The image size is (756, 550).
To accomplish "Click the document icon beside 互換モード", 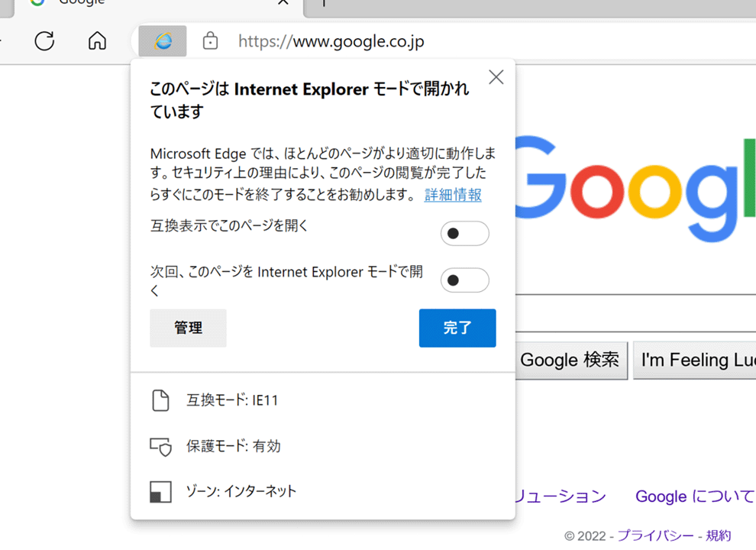I will (160, 400).
